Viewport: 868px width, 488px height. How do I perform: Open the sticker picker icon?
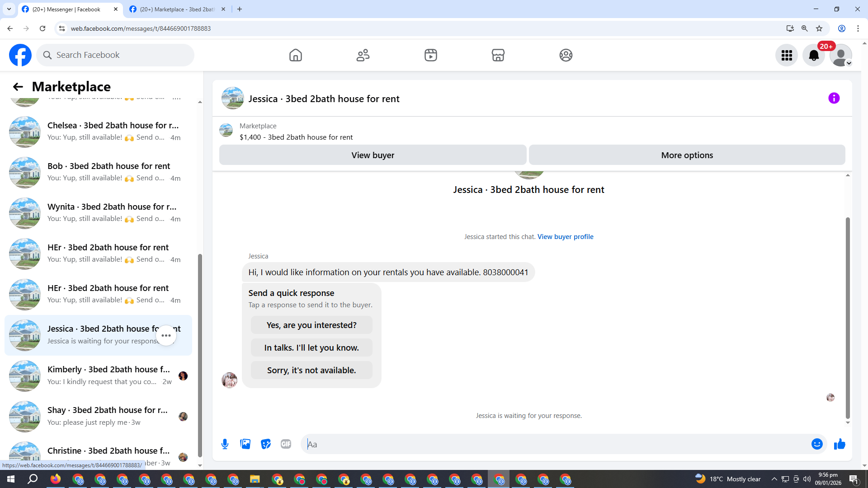265,444
